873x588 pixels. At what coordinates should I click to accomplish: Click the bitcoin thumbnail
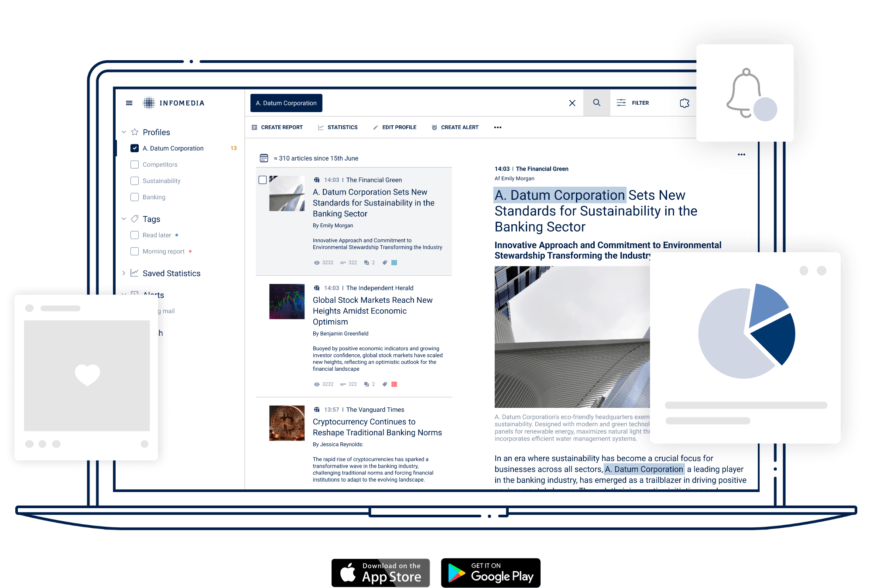point(287,423)
